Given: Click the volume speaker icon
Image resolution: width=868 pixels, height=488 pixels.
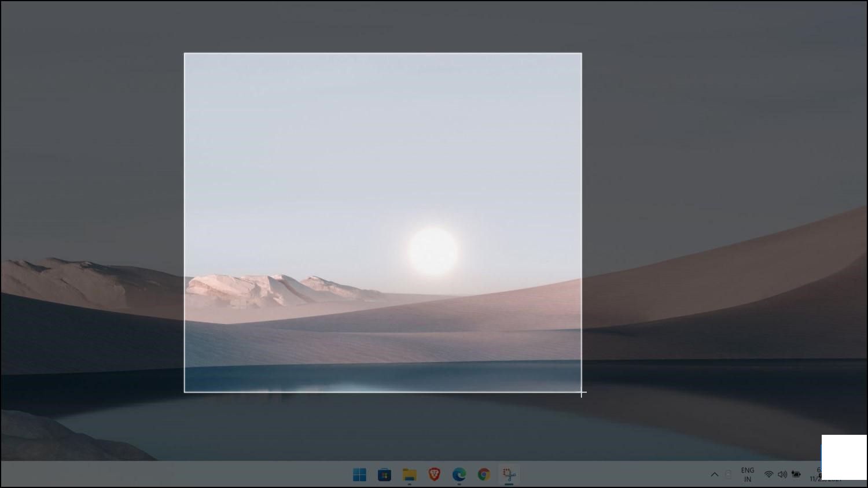Looking at the screenshot, I should coord(782,474).
